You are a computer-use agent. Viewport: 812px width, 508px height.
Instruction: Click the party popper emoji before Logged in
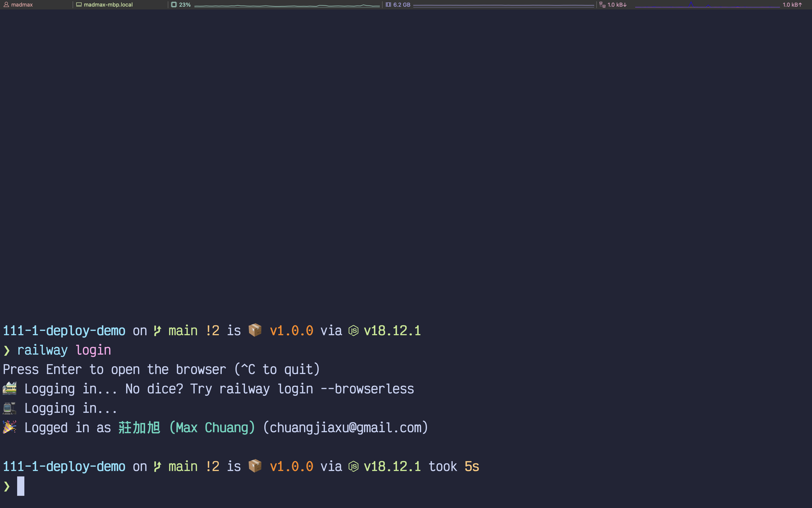(9, 427)
